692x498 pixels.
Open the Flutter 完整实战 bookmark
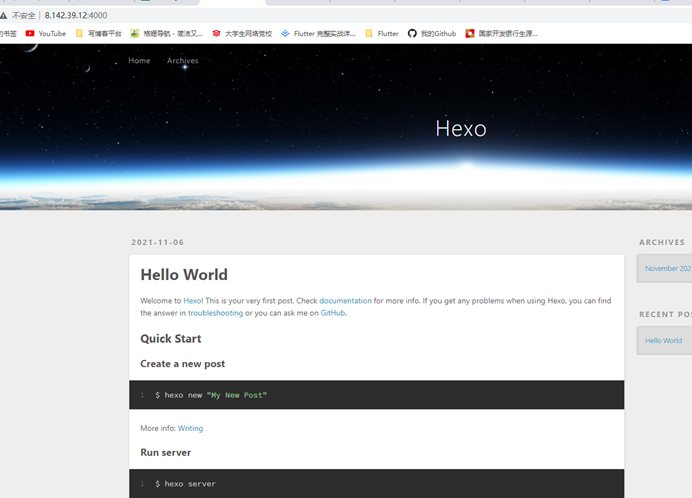click(318, 34)
